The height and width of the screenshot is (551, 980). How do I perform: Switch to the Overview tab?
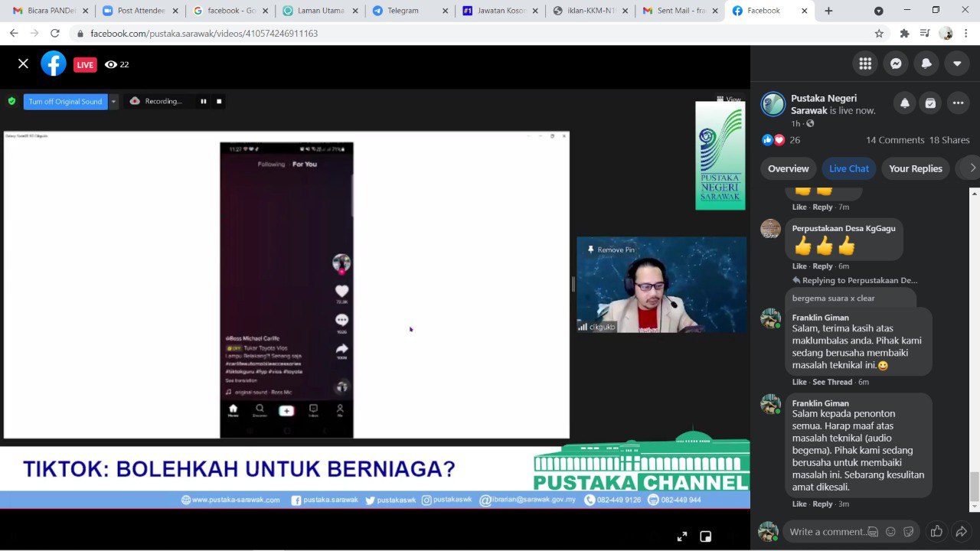click(788, 168)
